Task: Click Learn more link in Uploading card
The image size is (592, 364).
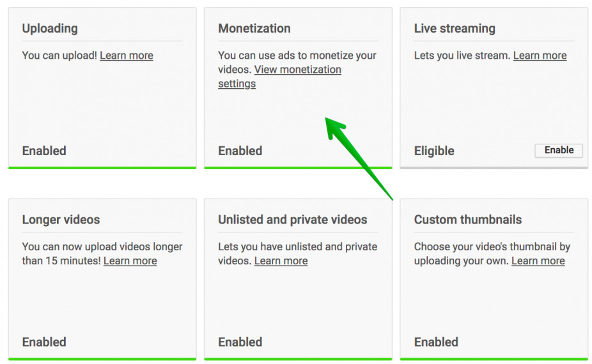Action: pyautogui.click(x=126, y=56)
